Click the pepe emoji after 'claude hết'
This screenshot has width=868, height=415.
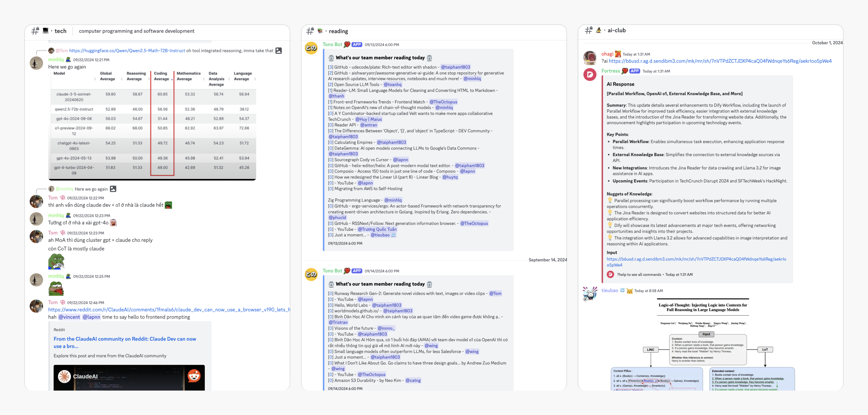pyautogui.click(x=168, y=205)
